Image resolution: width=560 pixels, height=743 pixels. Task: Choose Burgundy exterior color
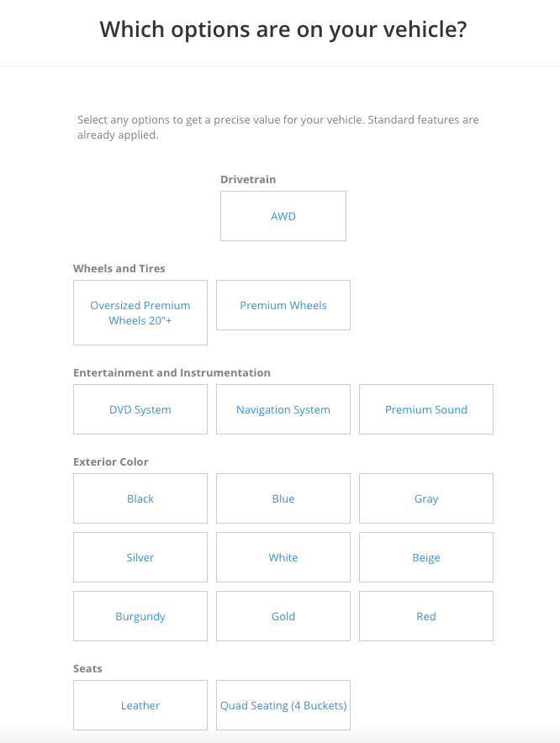[x=140, y=616]
